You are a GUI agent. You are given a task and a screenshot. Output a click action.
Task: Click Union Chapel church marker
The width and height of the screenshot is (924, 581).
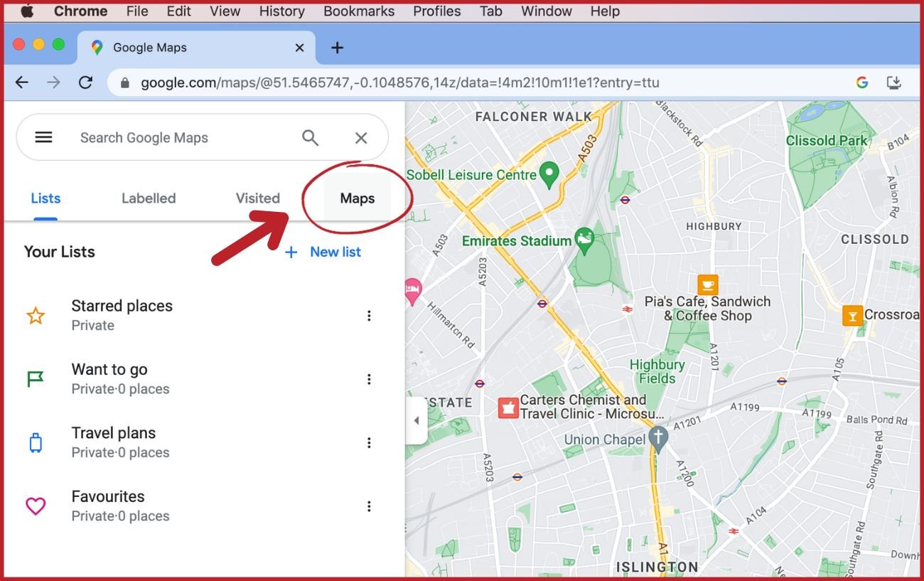click(x=658, y=439)
